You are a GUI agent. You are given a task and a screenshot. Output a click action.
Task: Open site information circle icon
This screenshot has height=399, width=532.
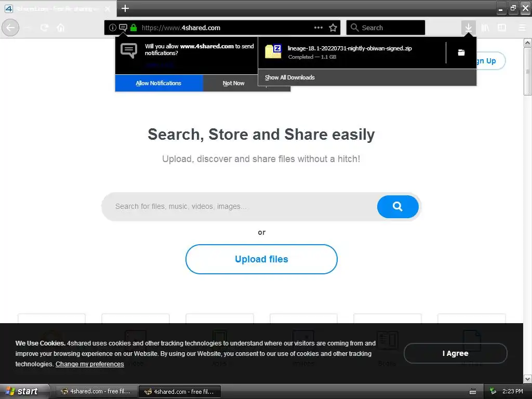pyautogui.click(x=112, y=28)
